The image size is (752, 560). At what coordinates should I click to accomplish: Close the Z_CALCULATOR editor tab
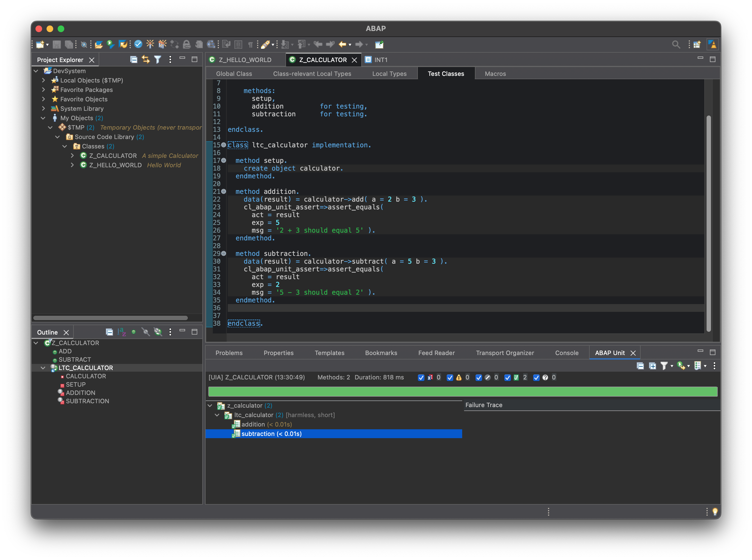[354, 60]
